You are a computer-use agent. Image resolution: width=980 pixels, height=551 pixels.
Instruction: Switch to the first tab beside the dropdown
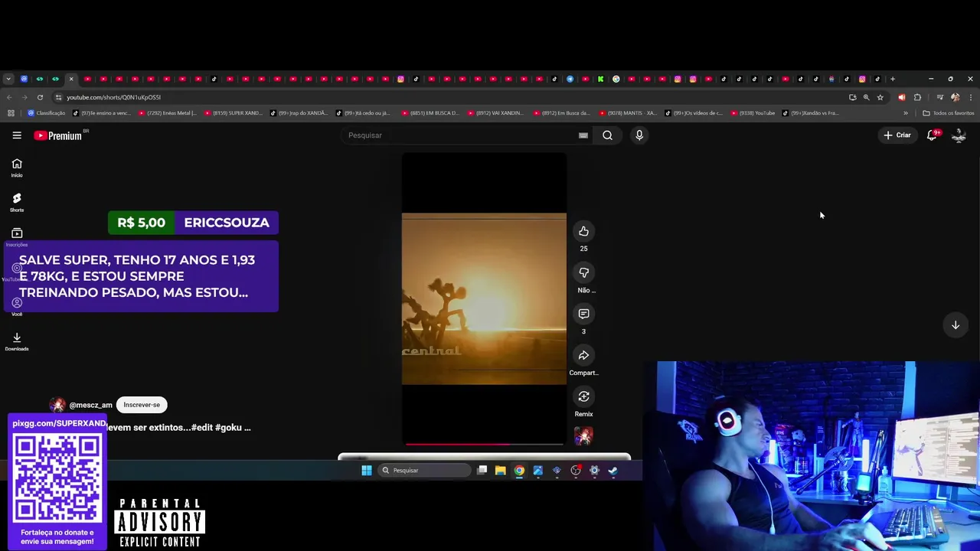24,79
